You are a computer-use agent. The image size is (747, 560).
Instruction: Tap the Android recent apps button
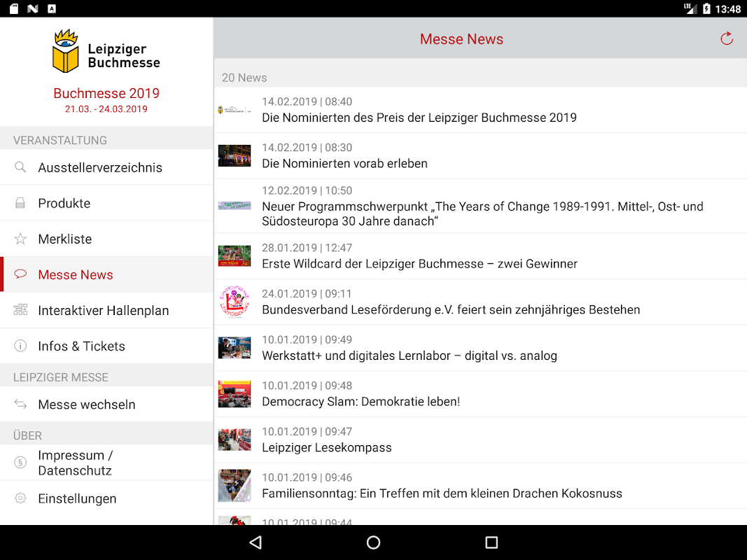[491, 542]
